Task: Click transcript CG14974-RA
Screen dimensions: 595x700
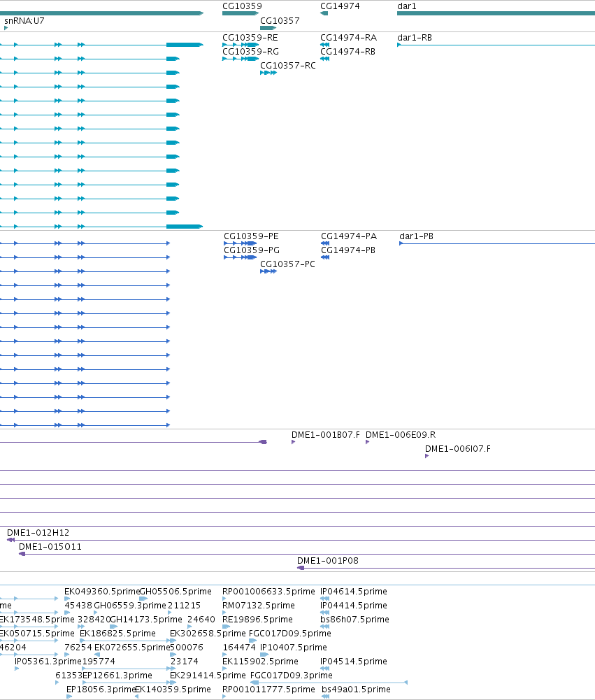Action: (x=348, y=38)
